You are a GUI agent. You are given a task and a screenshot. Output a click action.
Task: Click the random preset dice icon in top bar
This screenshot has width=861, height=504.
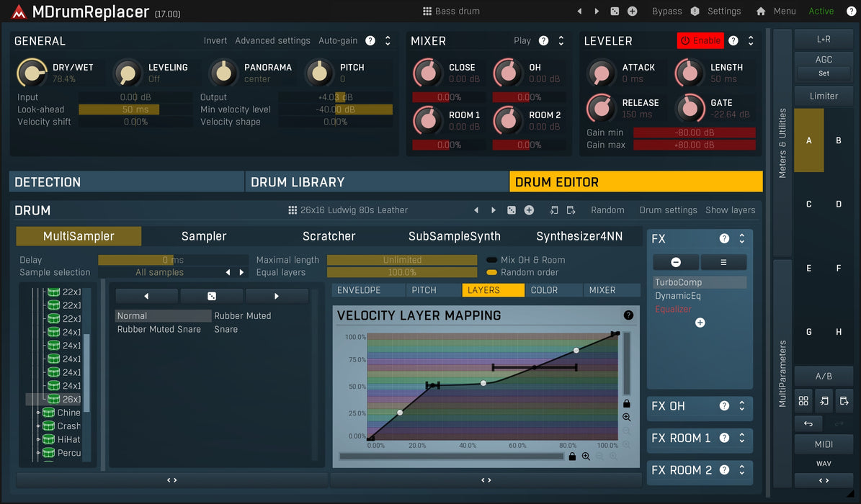point(615,12)
